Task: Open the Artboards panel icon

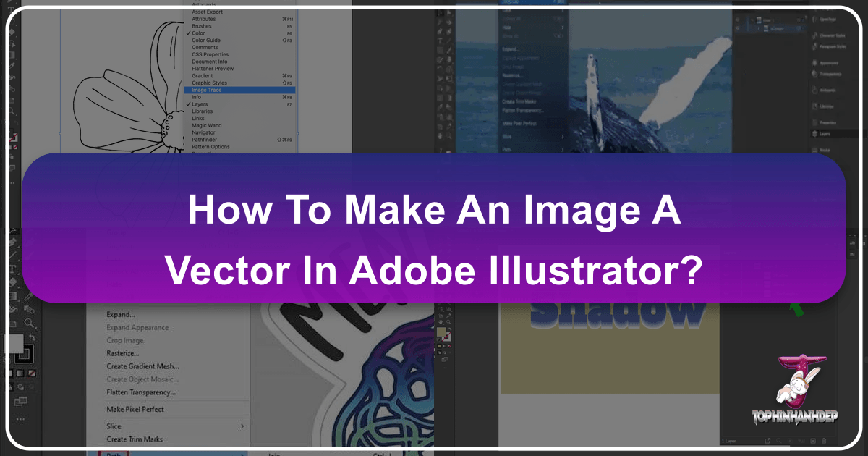Action: click(826, 90)
